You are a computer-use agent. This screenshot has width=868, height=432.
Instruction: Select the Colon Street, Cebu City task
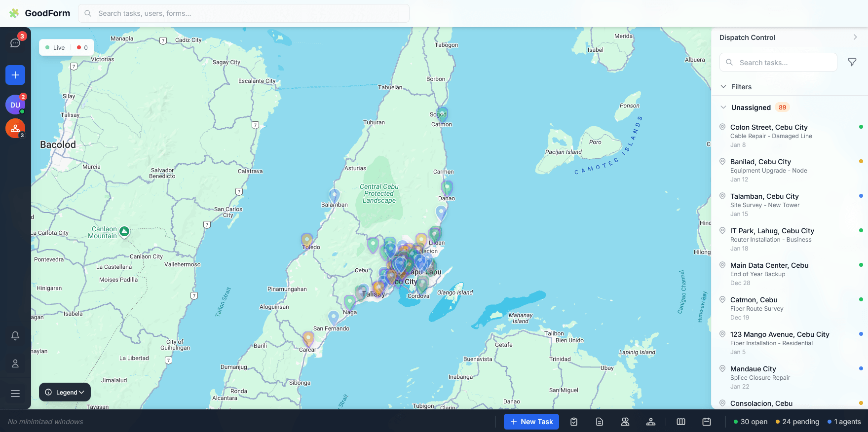coord(790,136)
